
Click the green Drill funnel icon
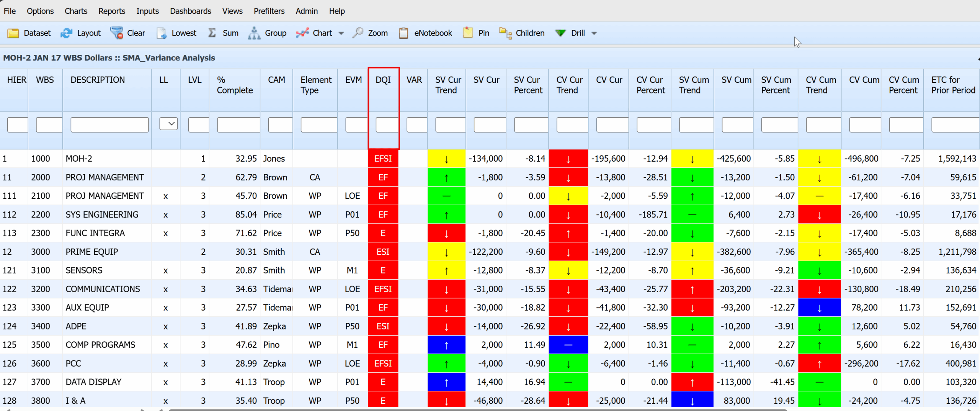point(560,33)
